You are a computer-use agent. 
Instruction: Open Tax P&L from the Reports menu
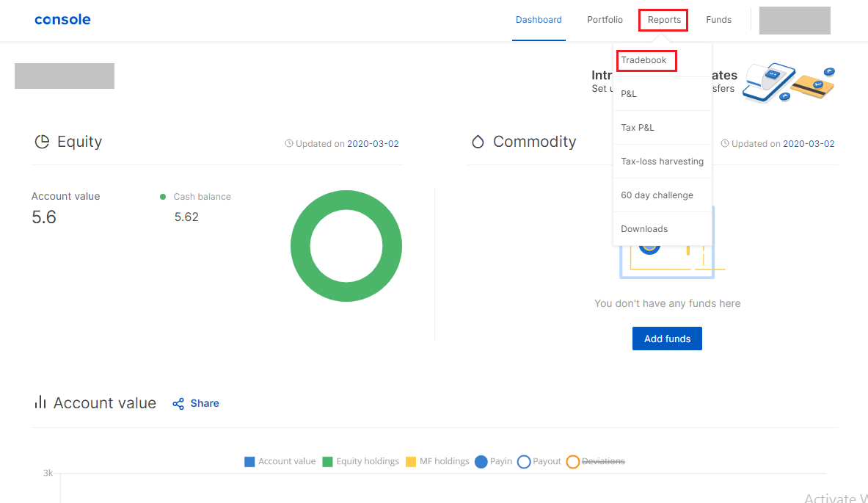(635, 127)
